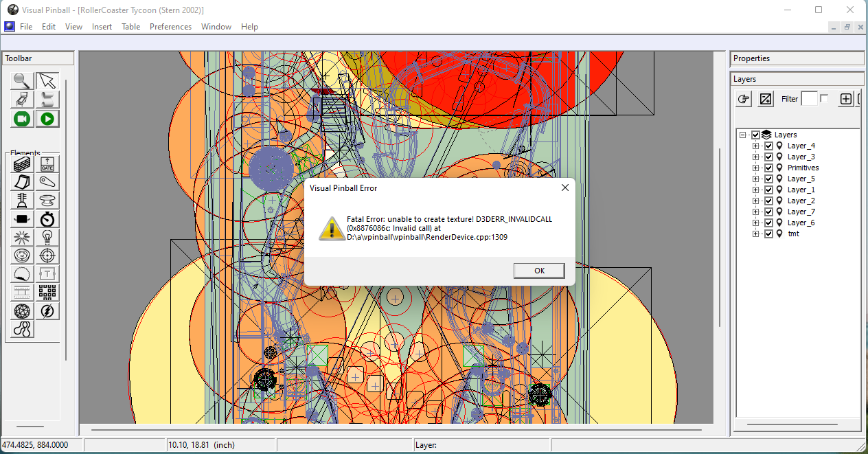Open the Preferences menu
Screen dimensions: 868x454
170,27
